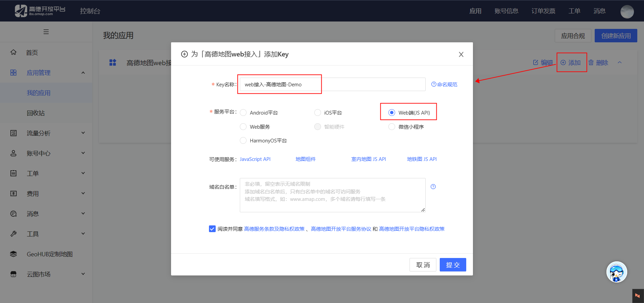Image resolution: width=644 pixels, height=303 pixels.
Task: Expand the sidebar 消息 menu chevron
Action: 83,214
